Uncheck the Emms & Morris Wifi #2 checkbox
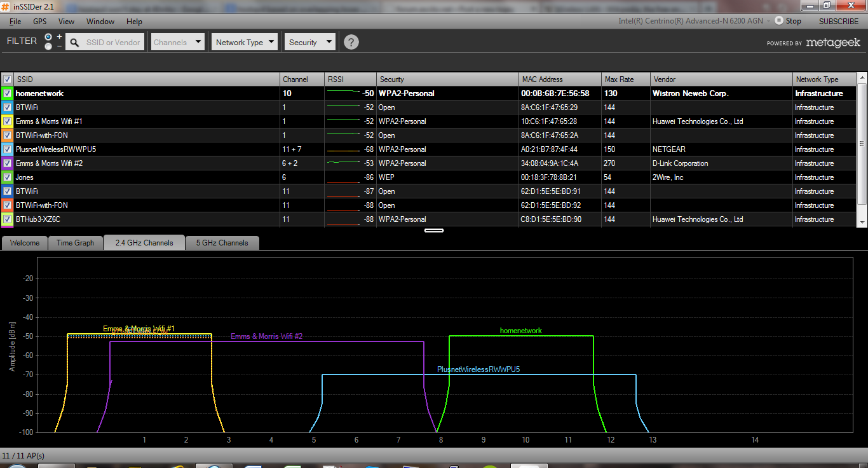The width and height of the screenshot is (868, 468). (x=7, y=163)
